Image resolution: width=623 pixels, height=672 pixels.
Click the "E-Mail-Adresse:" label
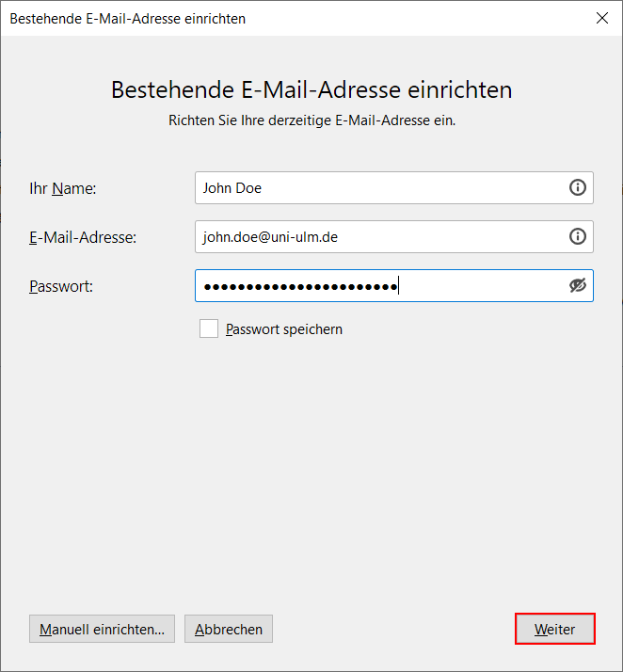pos(83,237)
